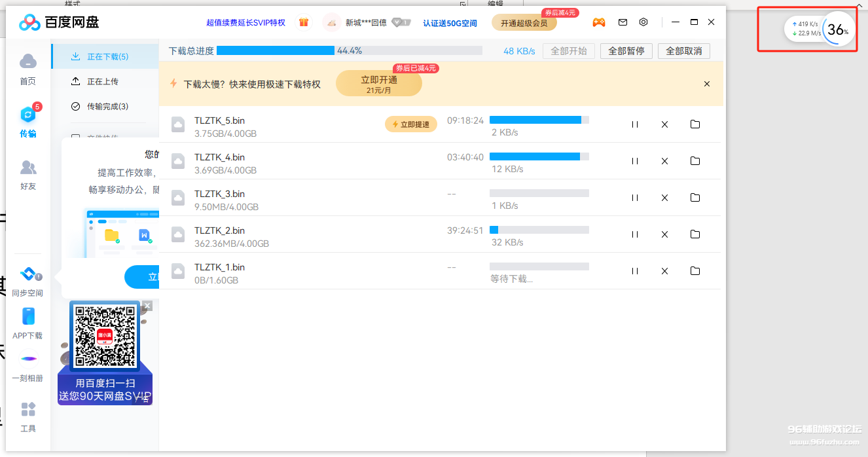The height and width of the screenshot is (457, 868).
Task: Click 立即提速 on the TLZTK_5.bin row
Action: point(411,124)
